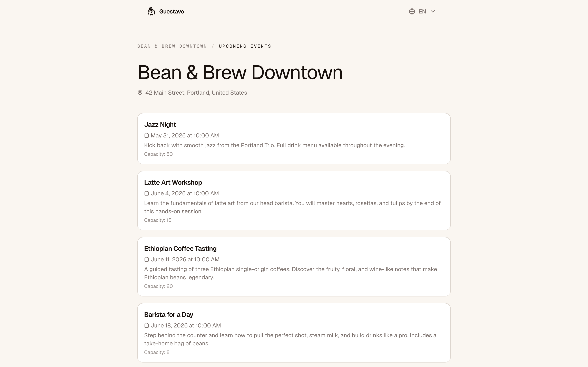Click the calendar icon on Ethiopian Coffee Tasting
Image resolution: width=588 pixels, height=367 pixels.
(x=147, y=260)
